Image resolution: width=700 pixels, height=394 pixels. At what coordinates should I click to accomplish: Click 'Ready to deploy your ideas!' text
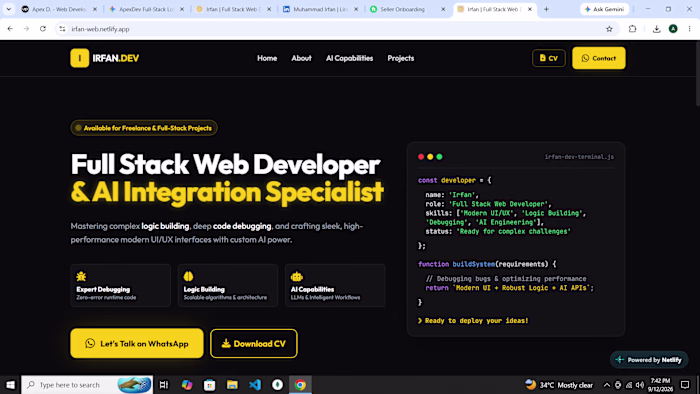[476, 320]
